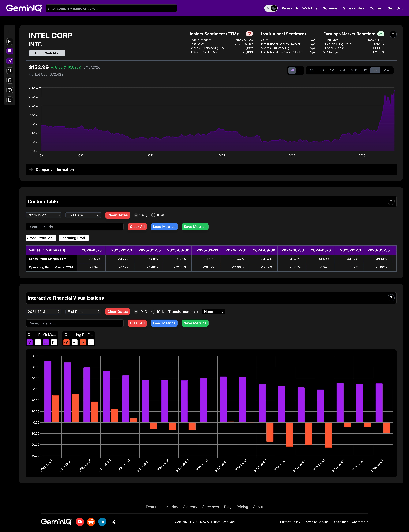Set Operating Profit Margin to line chart

pyautogui.click(x=74, y=342)
